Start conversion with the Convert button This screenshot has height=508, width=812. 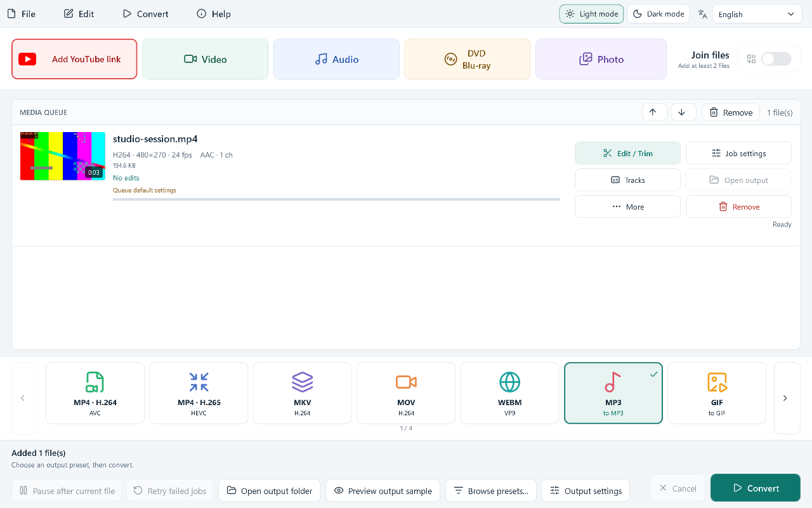click(x=756, y=488)
